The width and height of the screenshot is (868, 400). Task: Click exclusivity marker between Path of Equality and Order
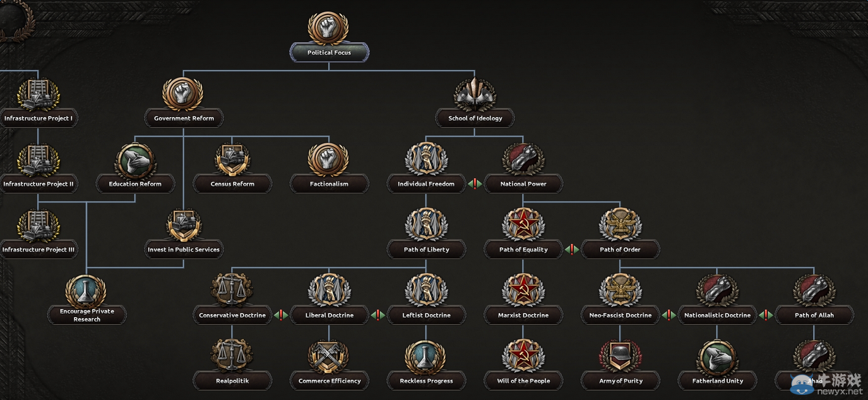click(572, 250)
